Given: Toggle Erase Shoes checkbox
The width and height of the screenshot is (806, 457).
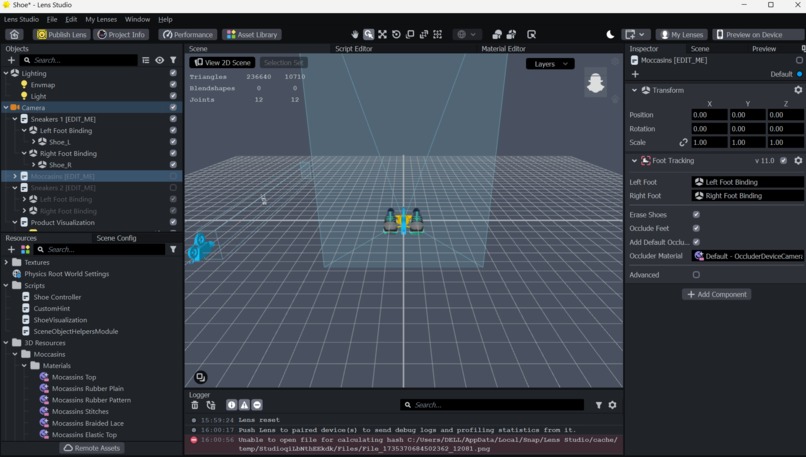Looking at the screenshot, I should pyautogui.click(x=696, y=214).
